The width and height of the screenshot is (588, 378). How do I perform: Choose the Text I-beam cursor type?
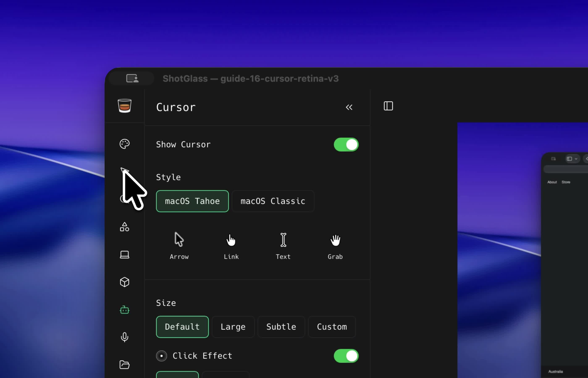(283, 246)
